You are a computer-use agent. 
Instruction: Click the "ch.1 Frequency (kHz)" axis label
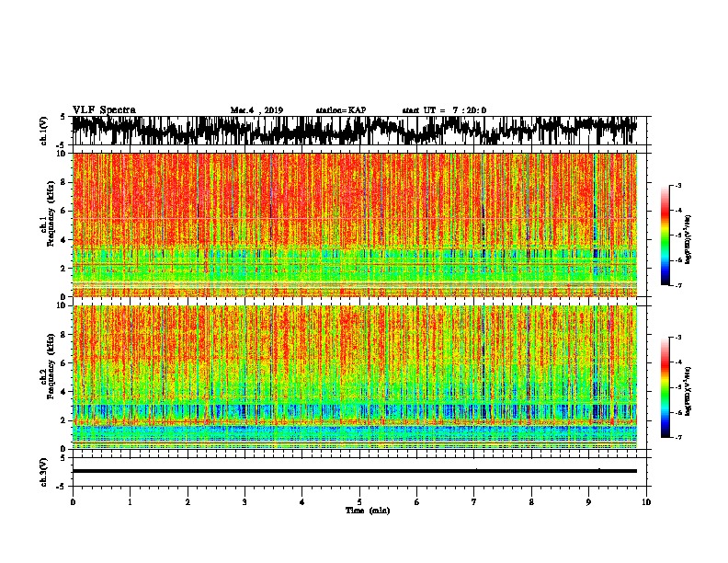tap(48, 213)
